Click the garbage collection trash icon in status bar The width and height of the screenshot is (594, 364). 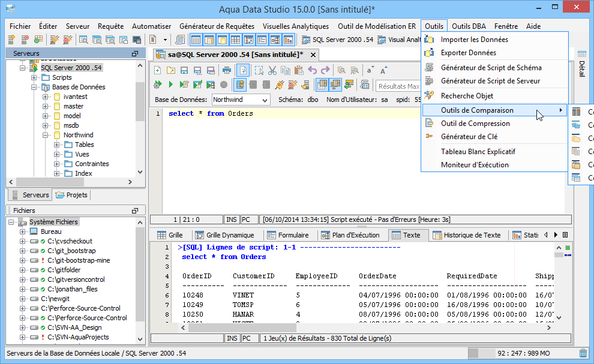point(583,353)
